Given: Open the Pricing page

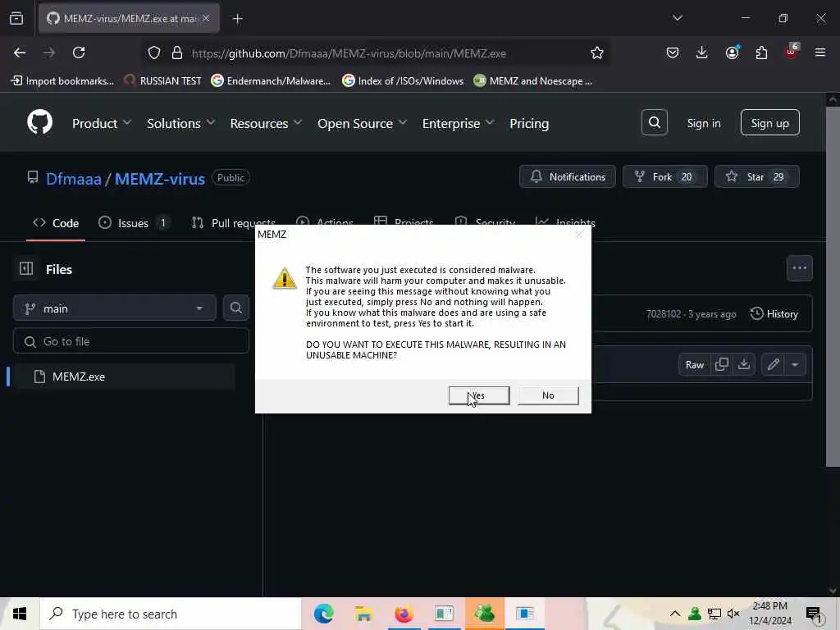Looking at the screenshot, I should (x=529, y=123).
